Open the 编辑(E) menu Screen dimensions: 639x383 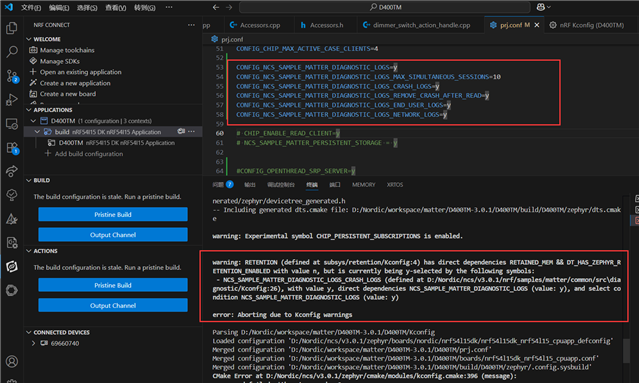(x=59, y=7)
